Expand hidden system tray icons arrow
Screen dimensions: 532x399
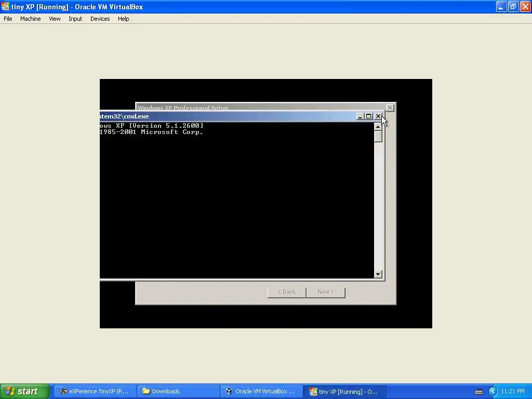point(493,392)
